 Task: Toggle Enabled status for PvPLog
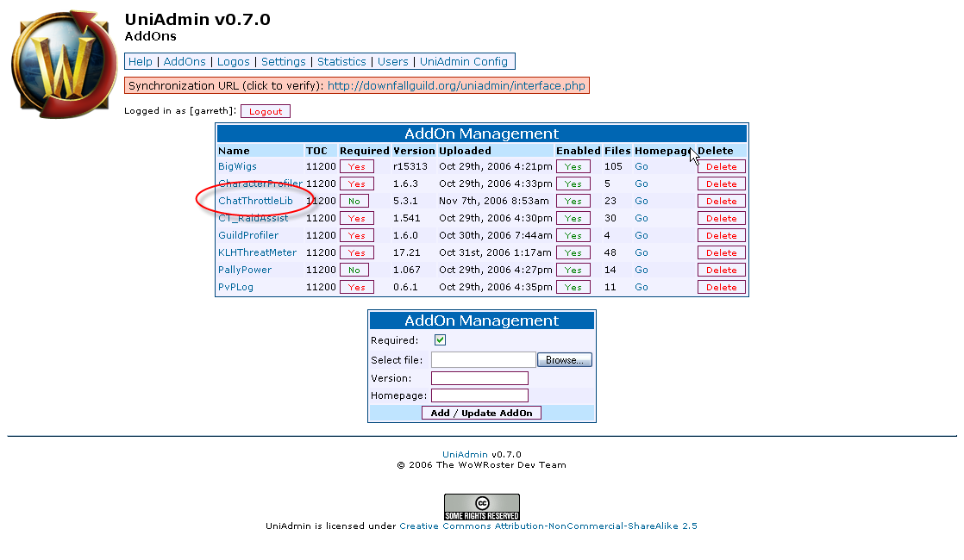click(573, 287)
